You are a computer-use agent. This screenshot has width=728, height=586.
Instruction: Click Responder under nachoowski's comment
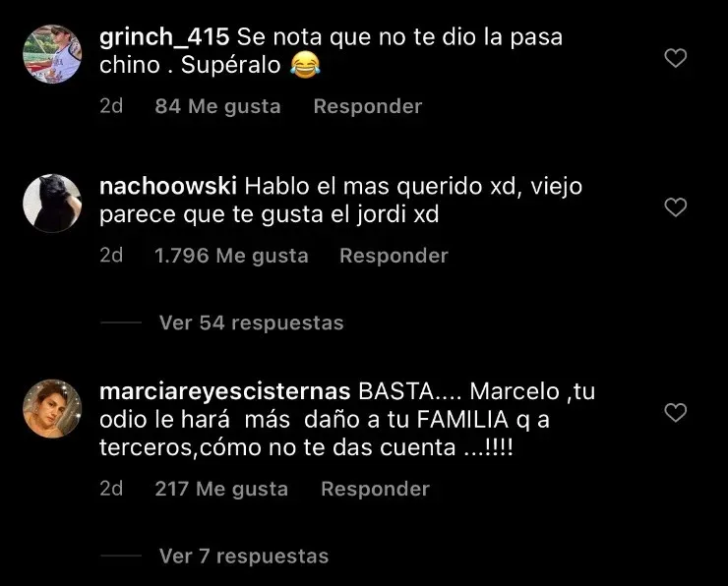pyautogui.click(x=394, y=256)
